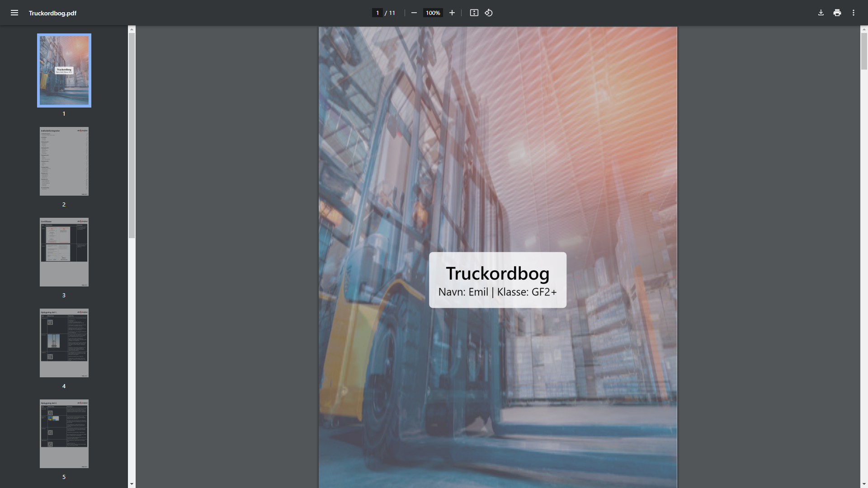Screen dimensions: 868x488
Task: Click the thumbnail sidebar scrollbar handle
Action: 132,136
